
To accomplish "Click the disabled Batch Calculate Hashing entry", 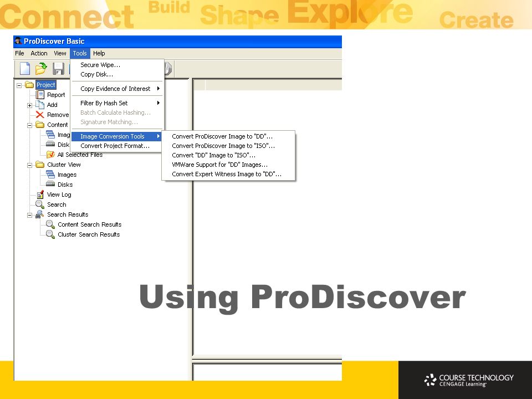I will tap(117, 112).
